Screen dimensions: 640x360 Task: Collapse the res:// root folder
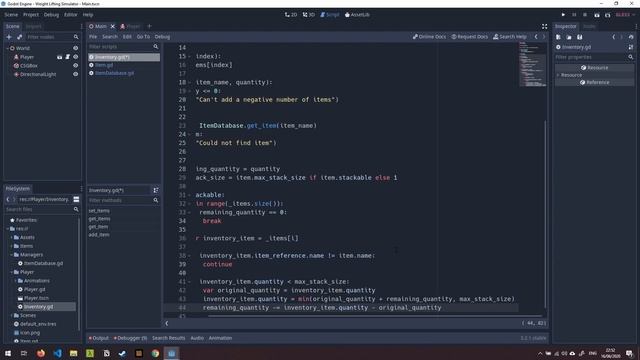(7, 229)
